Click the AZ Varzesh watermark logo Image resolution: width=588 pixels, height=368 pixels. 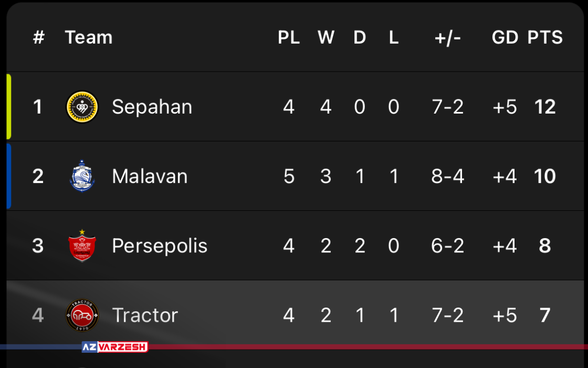coord(115,346)
